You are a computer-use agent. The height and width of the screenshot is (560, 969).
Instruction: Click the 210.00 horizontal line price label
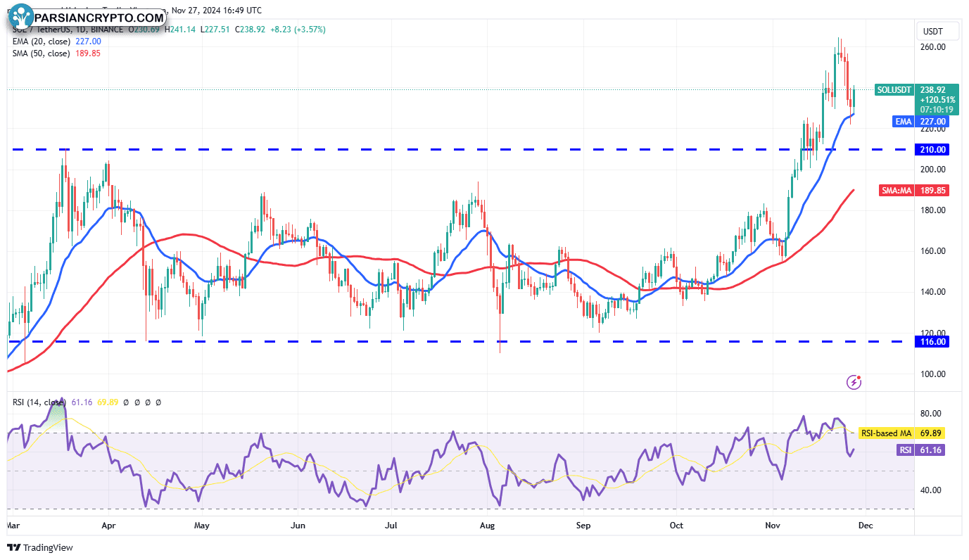[x=932, y=150]
